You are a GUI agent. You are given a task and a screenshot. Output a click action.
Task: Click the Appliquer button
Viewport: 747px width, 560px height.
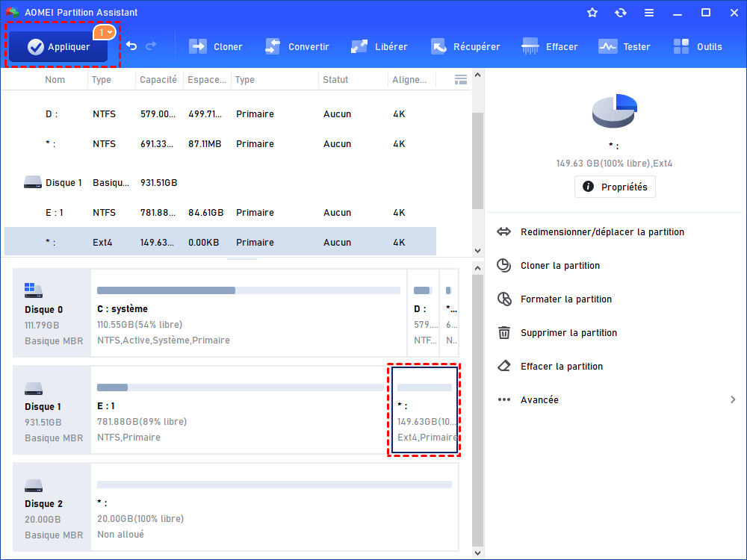(x=58, y=46)
